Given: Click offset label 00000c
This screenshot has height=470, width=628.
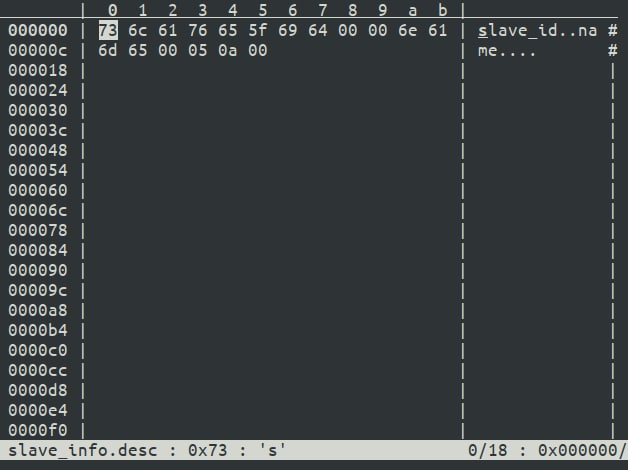Looking at the screenshot, I should pos(38,50).
